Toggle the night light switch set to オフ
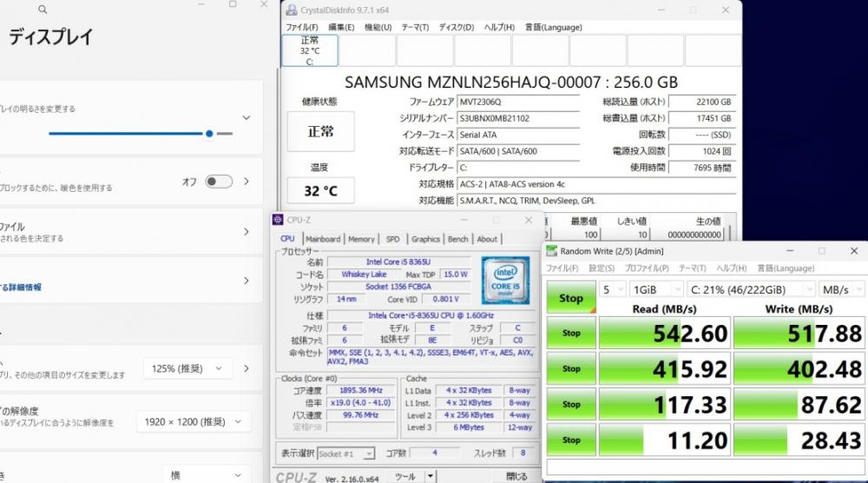868x483 pixels. (219, 182)
